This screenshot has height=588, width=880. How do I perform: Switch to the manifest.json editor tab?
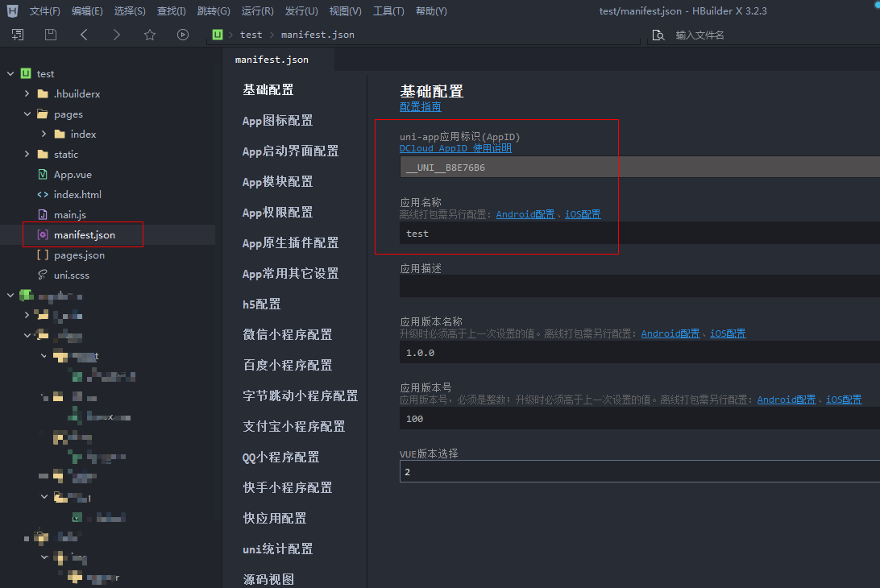tap(272, 59)
